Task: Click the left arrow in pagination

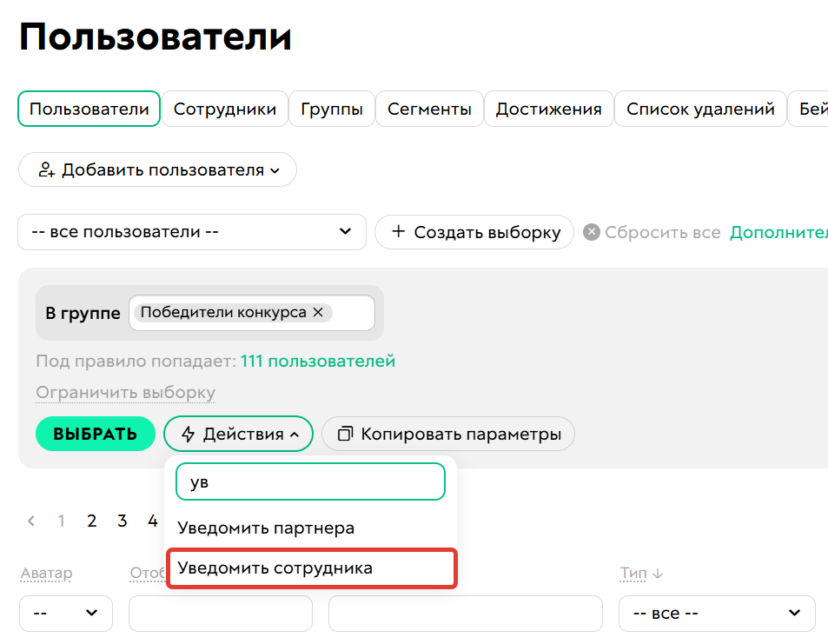Action: 30,521
